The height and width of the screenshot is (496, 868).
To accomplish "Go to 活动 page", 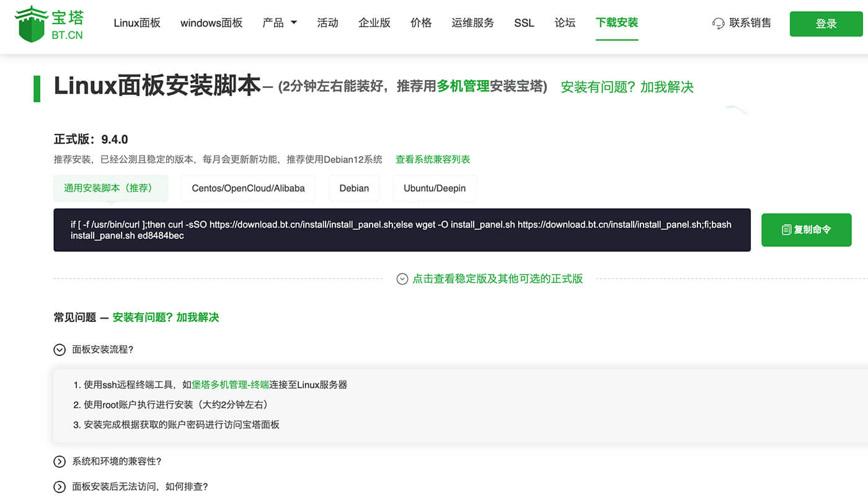I will pos(327,23).
